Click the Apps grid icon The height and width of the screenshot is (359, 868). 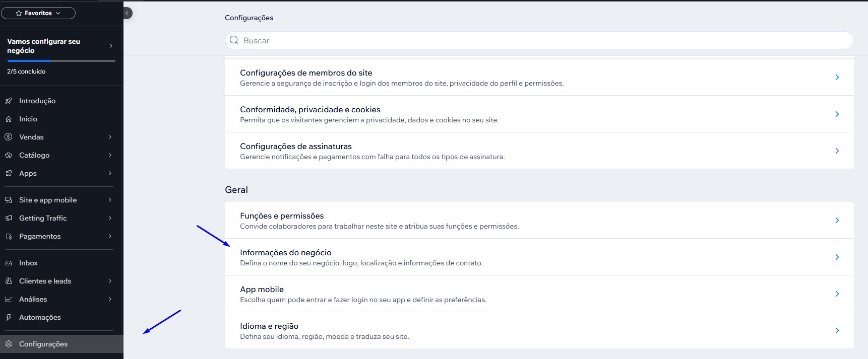click(x=9, y=173)
